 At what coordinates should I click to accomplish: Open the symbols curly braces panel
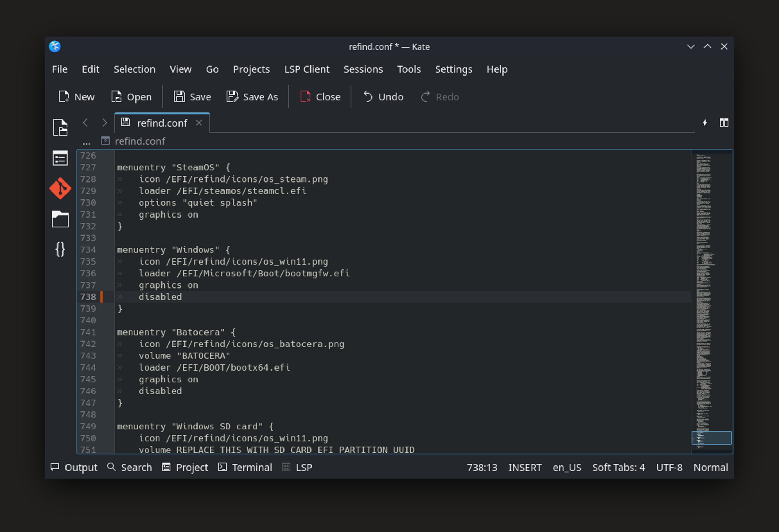60,249
